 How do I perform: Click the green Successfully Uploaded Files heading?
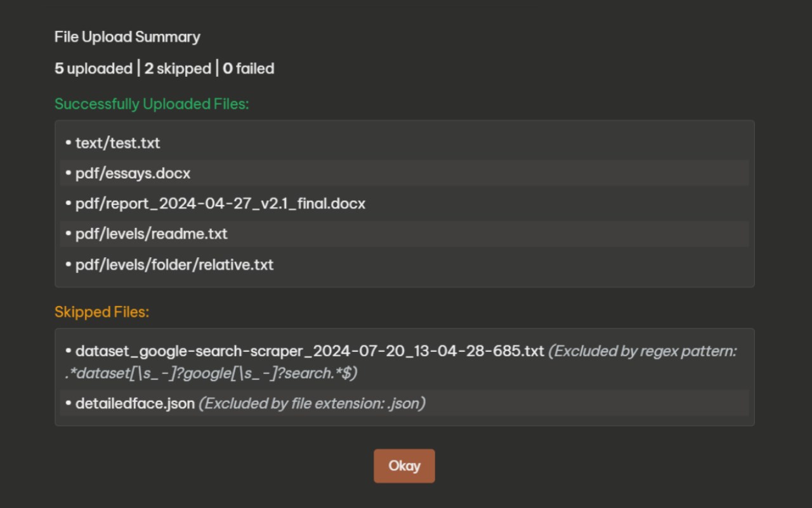click(152, 104)
